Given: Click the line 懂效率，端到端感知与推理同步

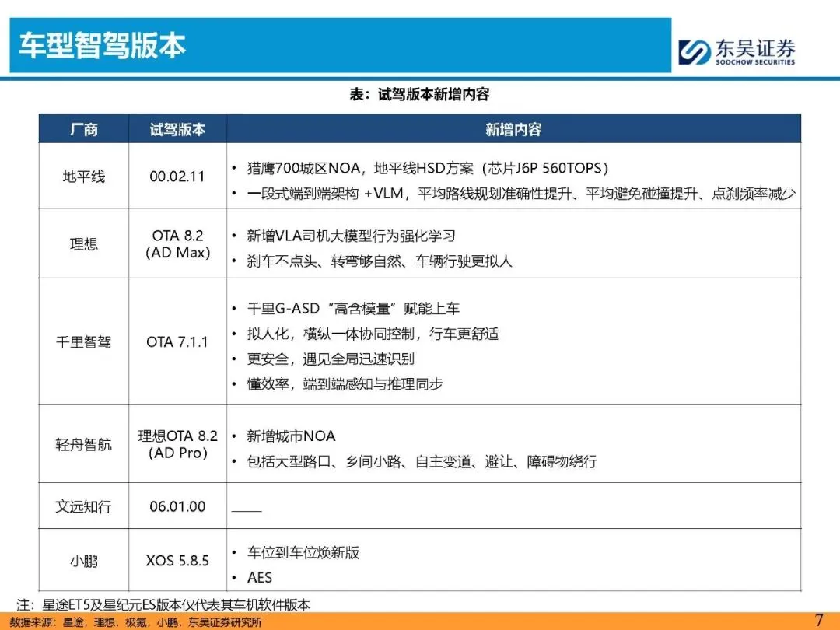Looking at the screenshot, I should 345,384.
